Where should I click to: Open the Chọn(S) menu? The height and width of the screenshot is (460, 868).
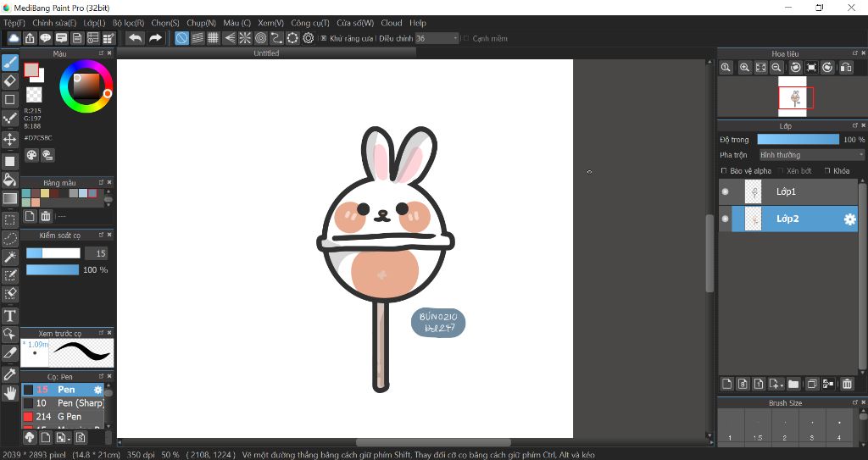click(x=165, y=23)
